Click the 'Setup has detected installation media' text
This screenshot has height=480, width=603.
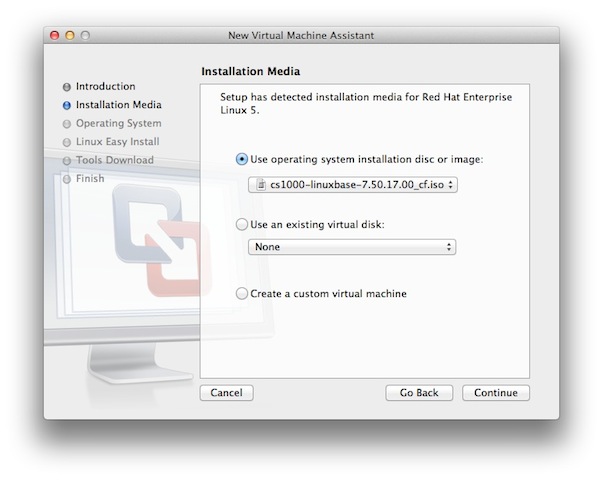[366, 103]
